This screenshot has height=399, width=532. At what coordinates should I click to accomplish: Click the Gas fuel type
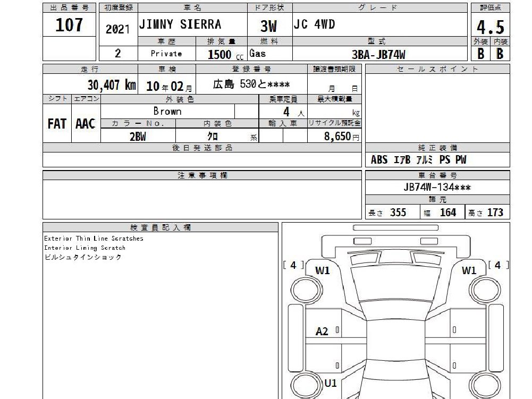coord(258,53)
